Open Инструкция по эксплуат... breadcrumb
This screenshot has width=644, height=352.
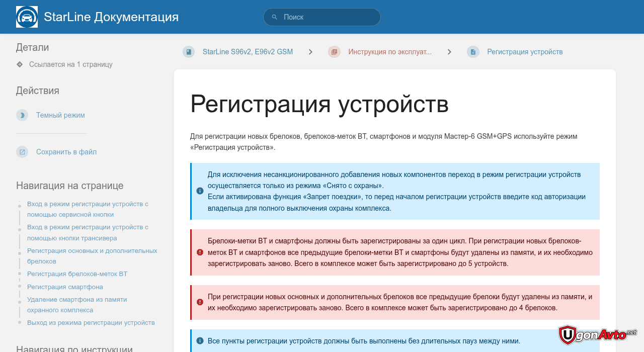390,52
